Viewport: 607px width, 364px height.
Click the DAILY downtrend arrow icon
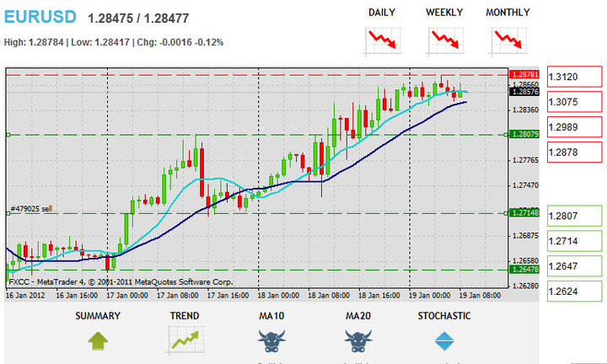(x=383, y=40)
